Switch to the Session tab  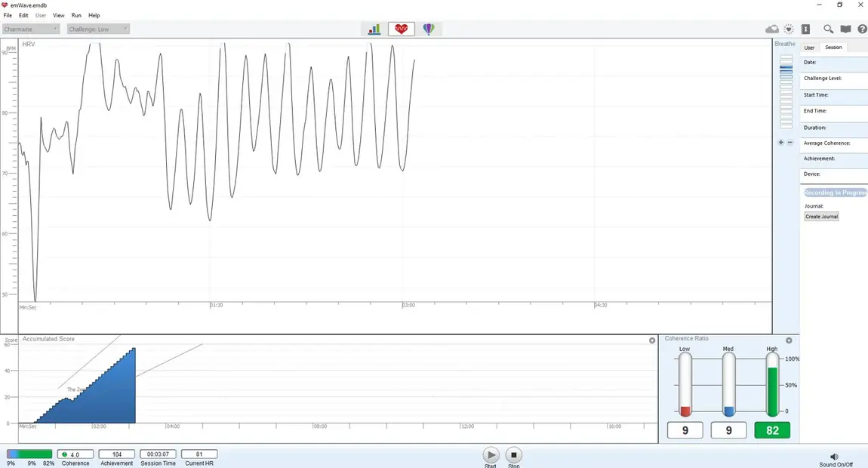coord(833,48)
